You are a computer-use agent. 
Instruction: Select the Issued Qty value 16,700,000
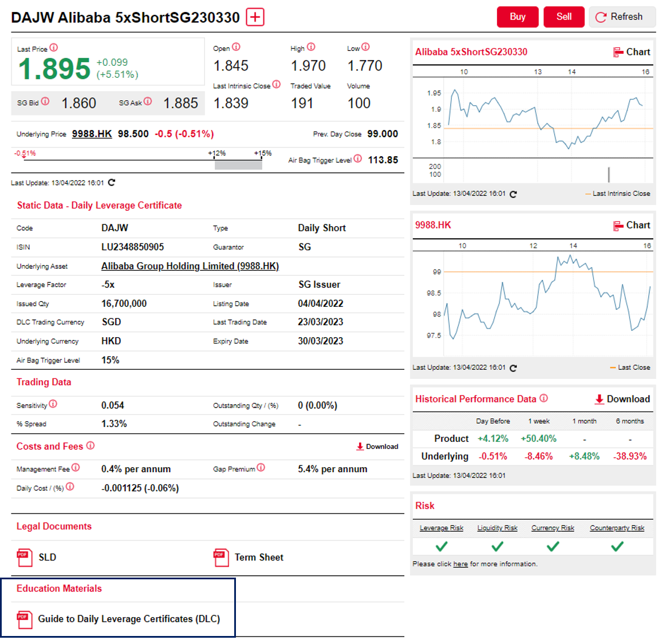click(x=124, y=304)
